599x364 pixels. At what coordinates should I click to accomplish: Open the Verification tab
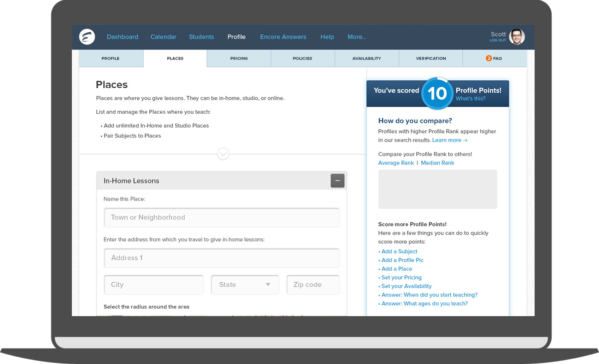[x=430, y=58]
